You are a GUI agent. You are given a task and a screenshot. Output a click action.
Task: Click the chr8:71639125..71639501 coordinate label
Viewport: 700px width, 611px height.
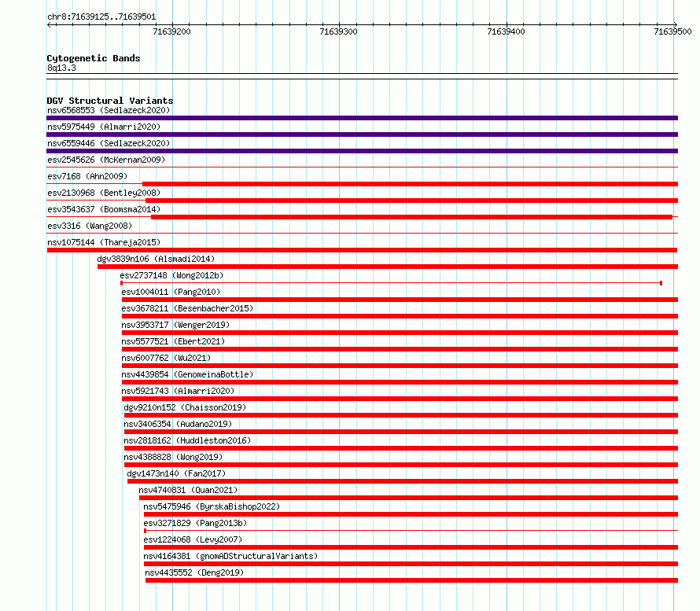click(x=101, y=17)
